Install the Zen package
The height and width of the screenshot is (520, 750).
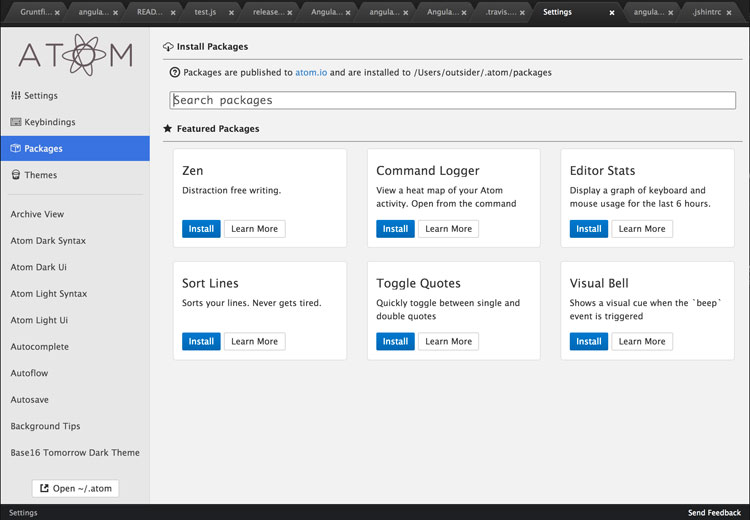click(x=201, y=229)
